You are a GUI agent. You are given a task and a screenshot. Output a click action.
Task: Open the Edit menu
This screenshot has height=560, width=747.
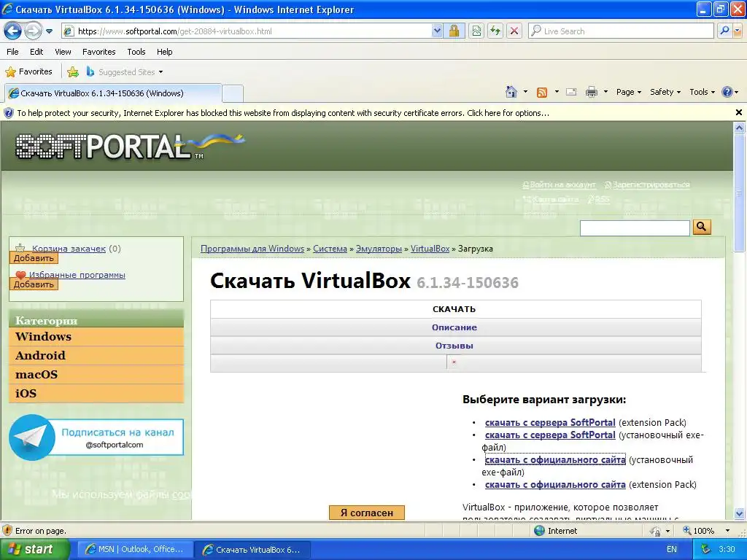click(36, 52)
